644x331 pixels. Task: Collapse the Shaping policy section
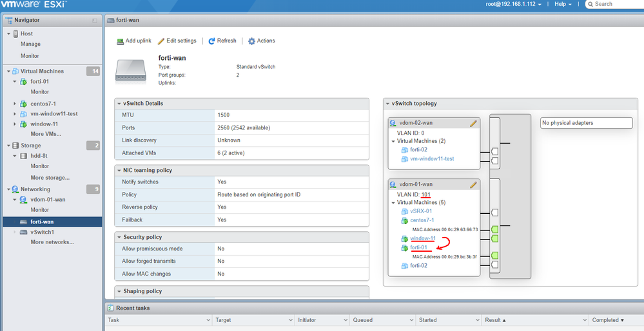[x=119, y=291]
